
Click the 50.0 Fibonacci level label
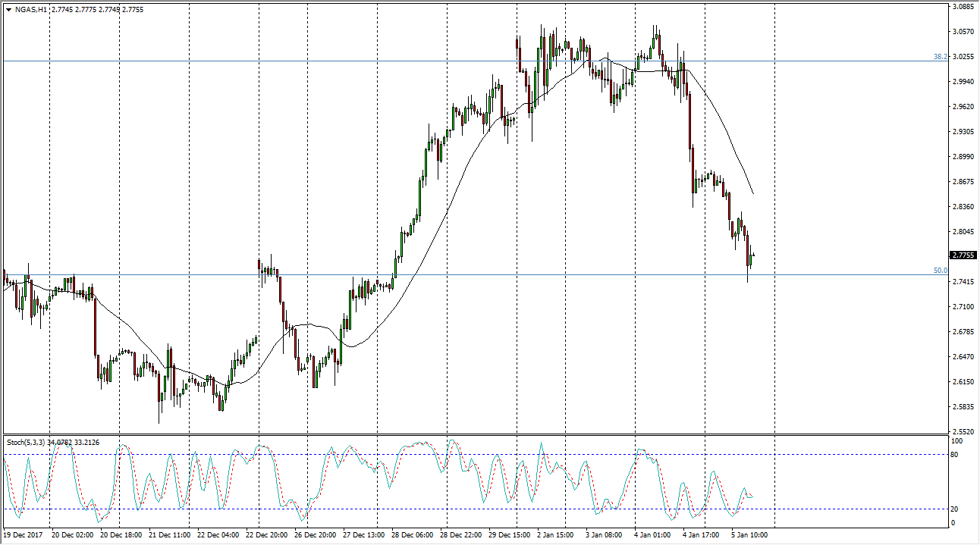(x=940, y=271)
